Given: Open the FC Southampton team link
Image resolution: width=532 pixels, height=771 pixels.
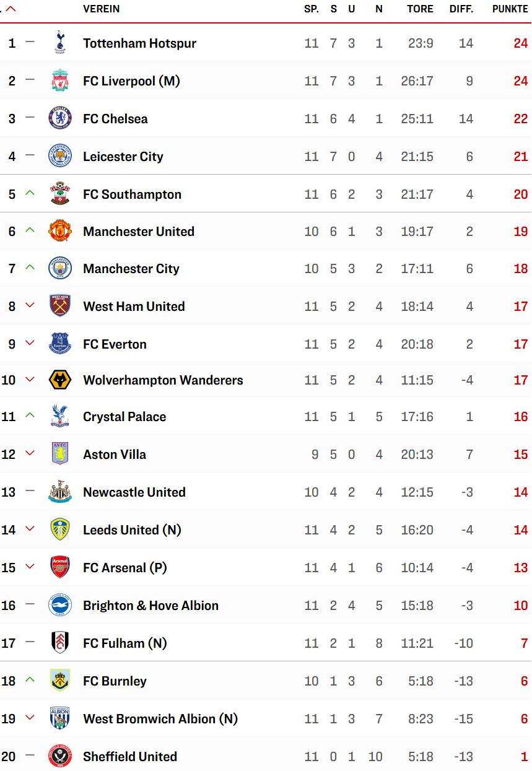Looking at the screenshot, I should pyautogui.click(x=133, y=194).
